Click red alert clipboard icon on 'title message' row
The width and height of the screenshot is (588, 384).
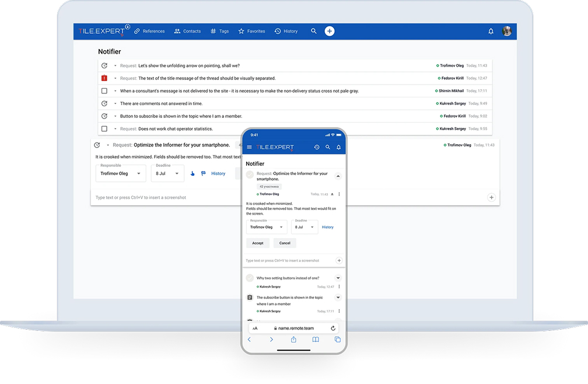[x=104, y=78]
